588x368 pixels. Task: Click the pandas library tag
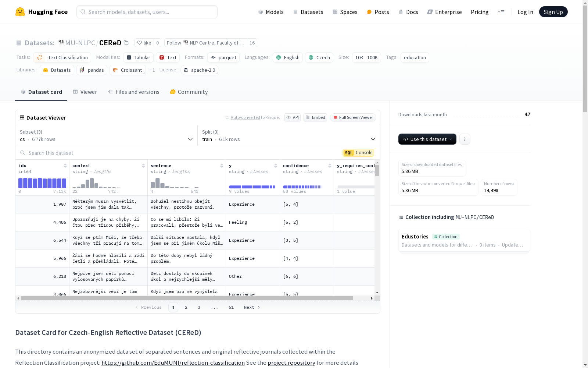pyautogui.click(x=92, y=70)
